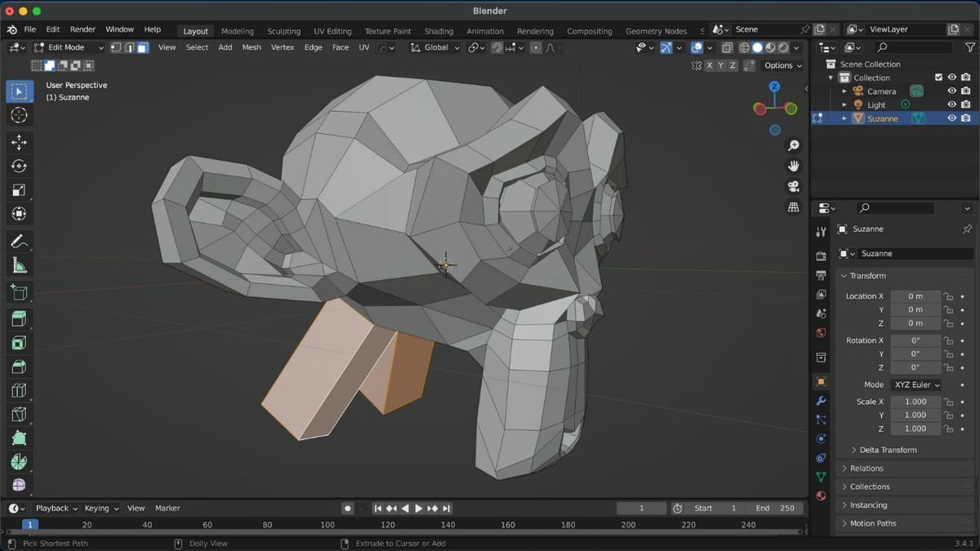The image size is (980, 551).
Task: Expand the Delta Transform panel
Action: coord(888,450)
